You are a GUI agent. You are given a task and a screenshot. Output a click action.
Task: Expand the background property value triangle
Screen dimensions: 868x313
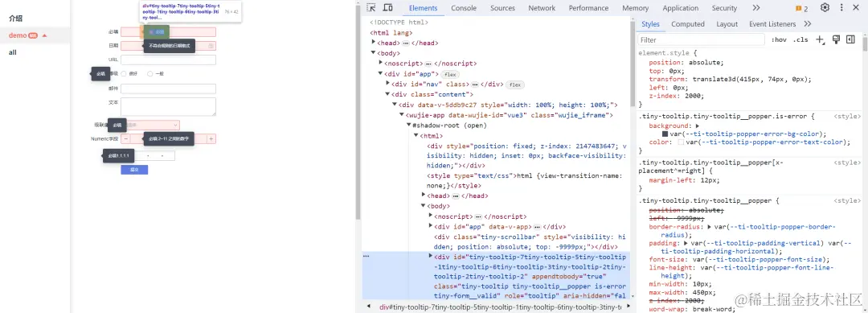click(x=698, y=126)
